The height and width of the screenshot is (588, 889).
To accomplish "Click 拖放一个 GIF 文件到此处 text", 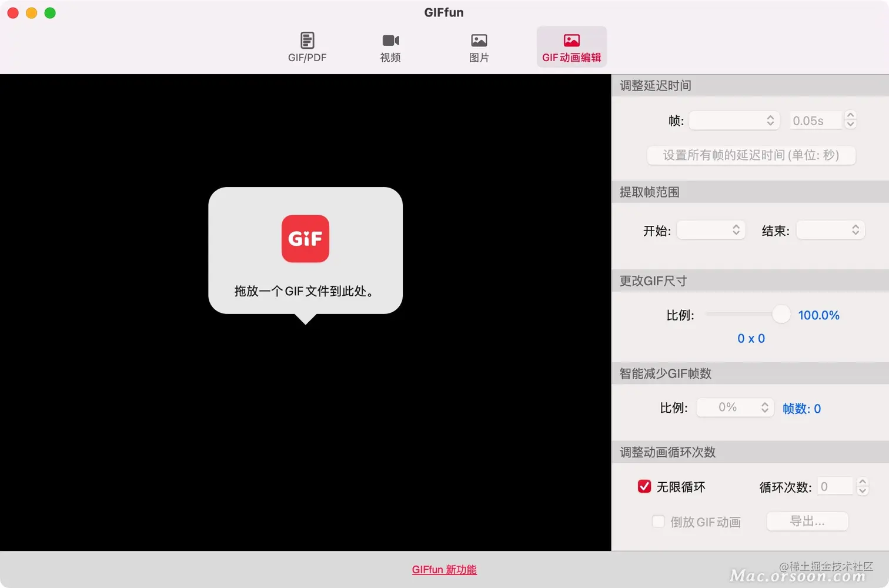I will tap(305, 291).
